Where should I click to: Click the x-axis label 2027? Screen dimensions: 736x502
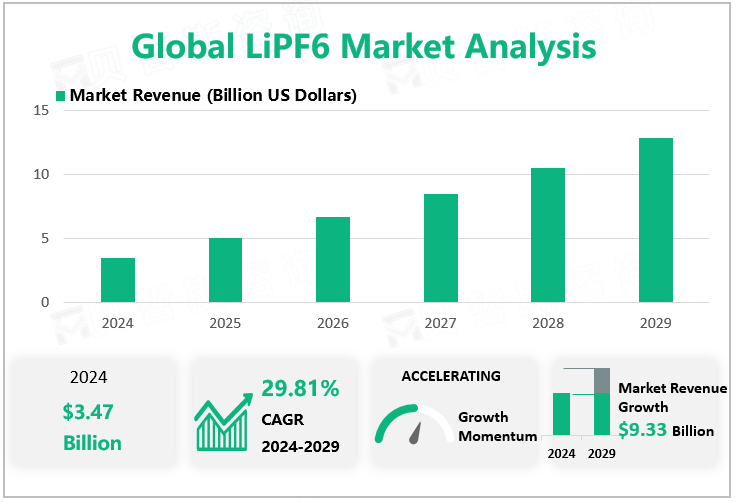[x=440, y=323]
